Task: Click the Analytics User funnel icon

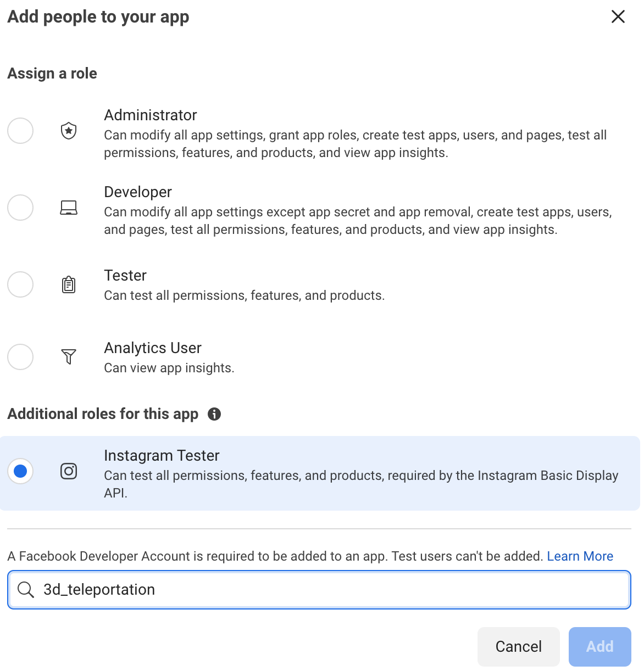Action: click(69, 357)
